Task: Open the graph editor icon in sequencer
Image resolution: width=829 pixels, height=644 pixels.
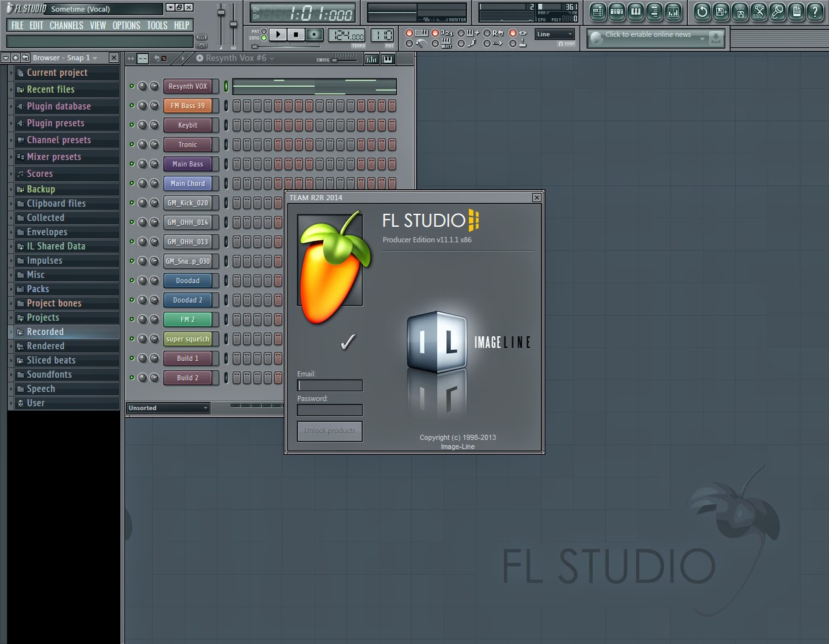Action: [x=371, y=59]
